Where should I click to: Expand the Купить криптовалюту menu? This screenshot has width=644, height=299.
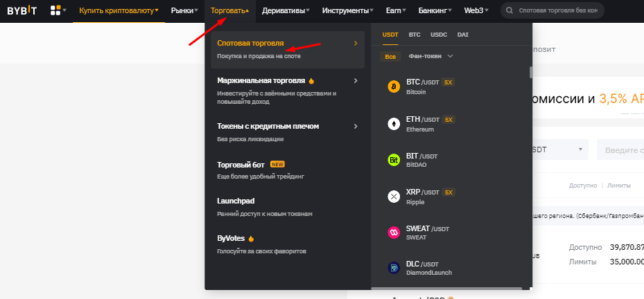coord(119,10)
